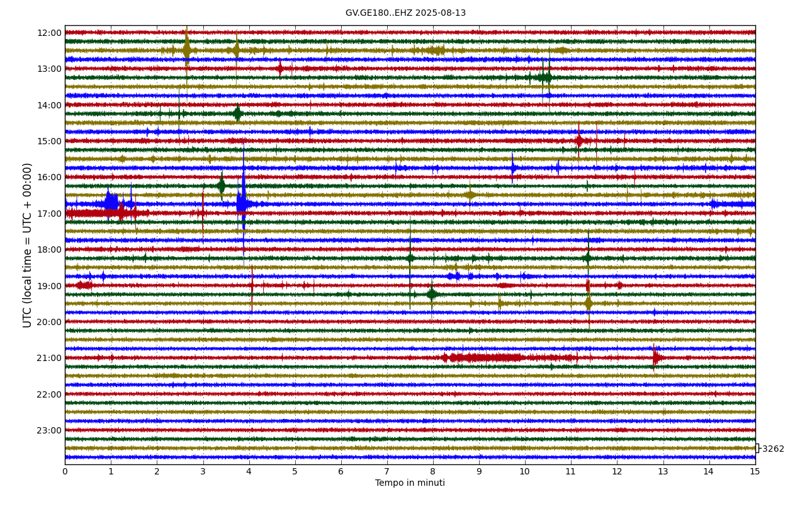This screenshot has width=812, height=516.
Task: Click the x-axis tick label 4
Action: [249, 471]
